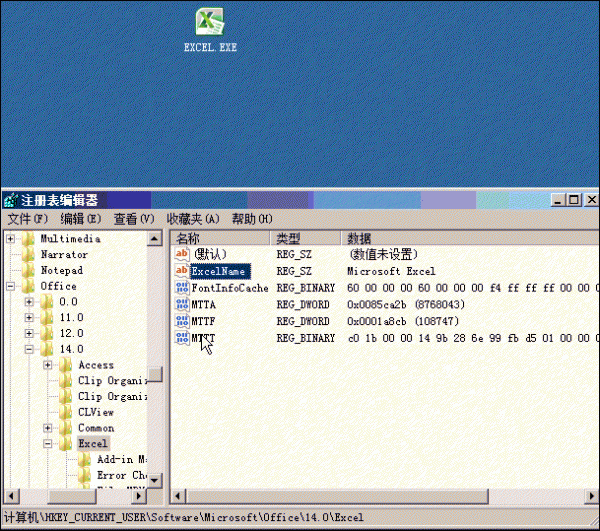Select the Narrator key label

(64, 254)
